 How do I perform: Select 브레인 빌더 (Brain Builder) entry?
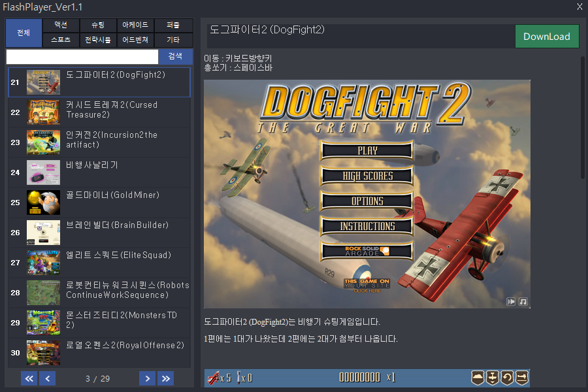pyautogui.click(x=99, y=232)
